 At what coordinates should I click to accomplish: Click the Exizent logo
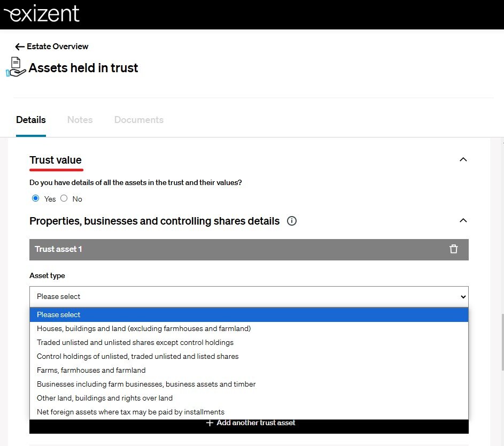(x=42, y=13)
